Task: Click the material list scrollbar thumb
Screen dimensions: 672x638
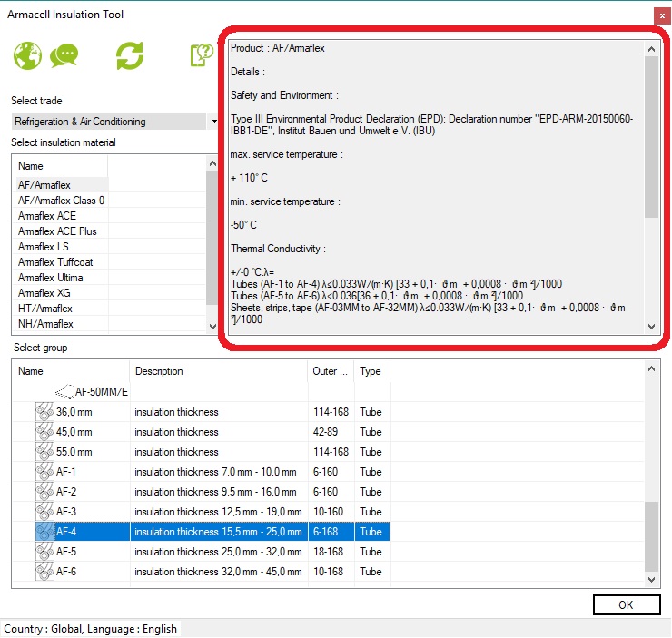Action: 212,238
